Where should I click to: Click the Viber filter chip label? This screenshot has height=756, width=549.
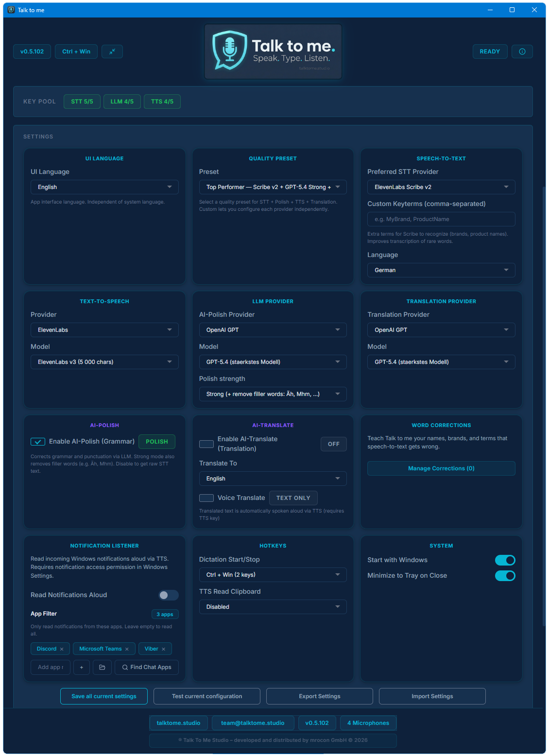click(152, 649)
